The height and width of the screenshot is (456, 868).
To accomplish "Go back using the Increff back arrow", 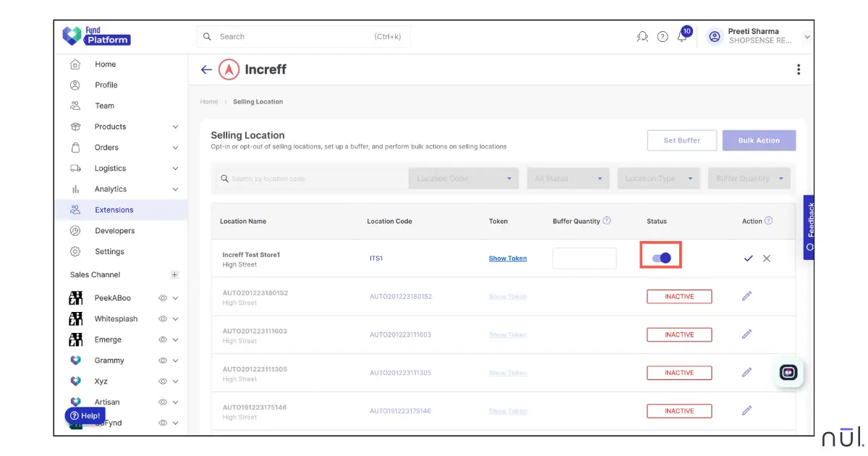I will [206, 69].
